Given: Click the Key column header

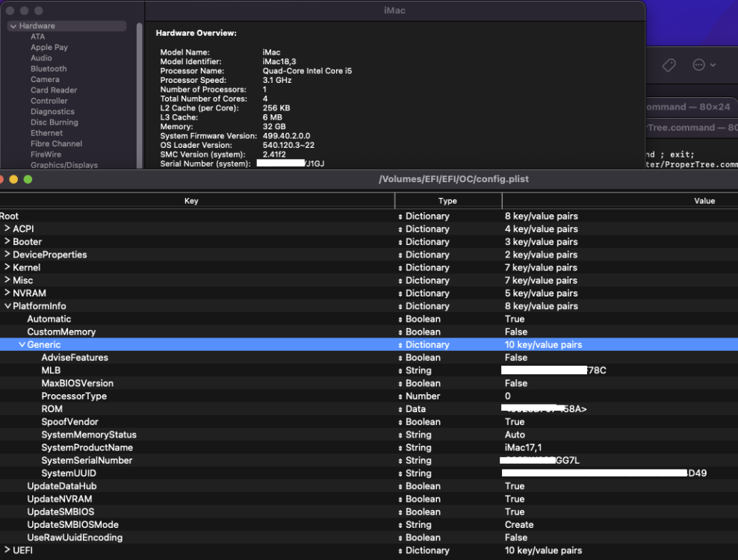Looking at the screenshot, I should (191, 201).
